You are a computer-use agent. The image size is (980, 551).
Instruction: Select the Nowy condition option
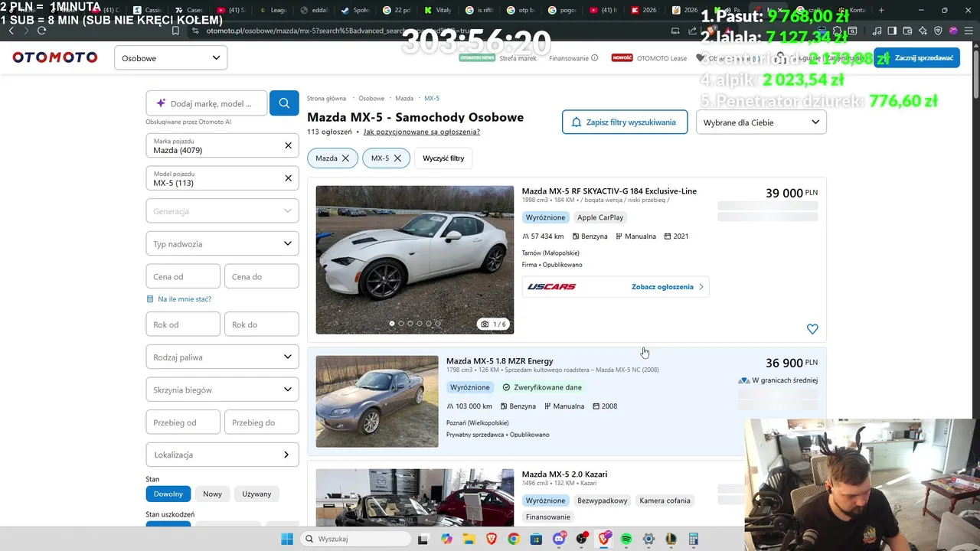pyautogui.click(x=212, y=494)
